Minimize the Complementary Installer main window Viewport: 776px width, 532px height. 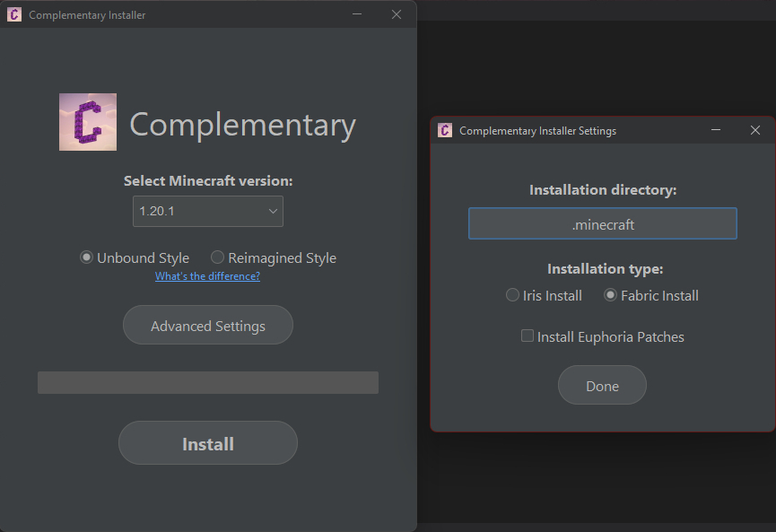[x=357, y=14]
